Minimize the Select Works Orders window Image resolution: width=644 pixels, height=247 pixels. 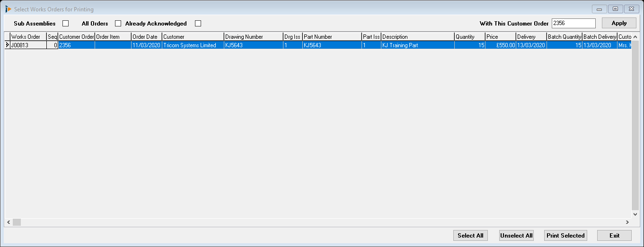click(x=599, y=9)
